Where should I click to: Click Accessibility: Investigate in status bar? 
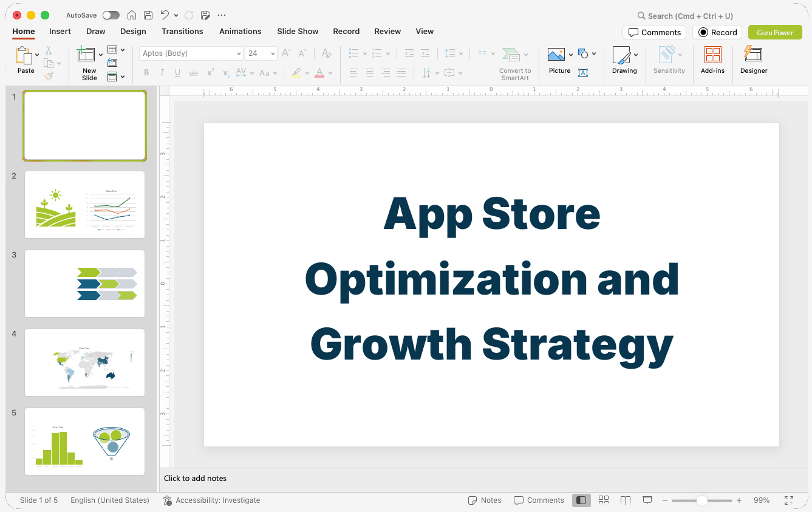click(211, 500)
